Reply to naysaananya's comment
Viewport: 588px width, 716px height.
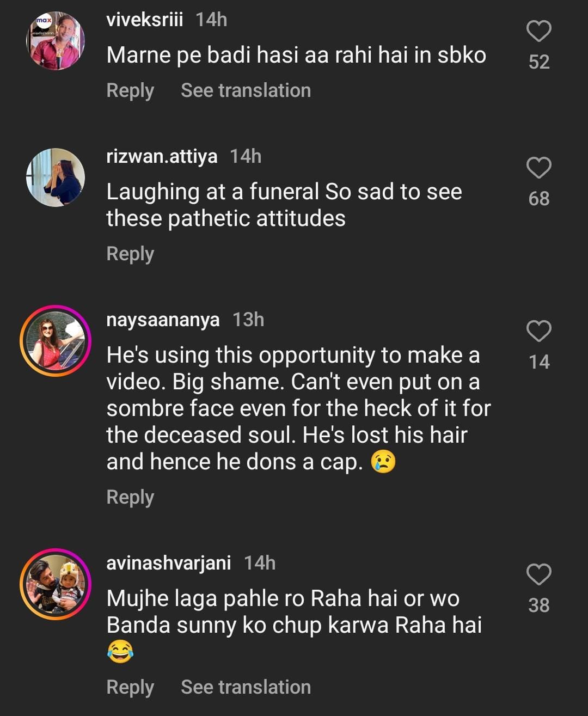(130, 497)
